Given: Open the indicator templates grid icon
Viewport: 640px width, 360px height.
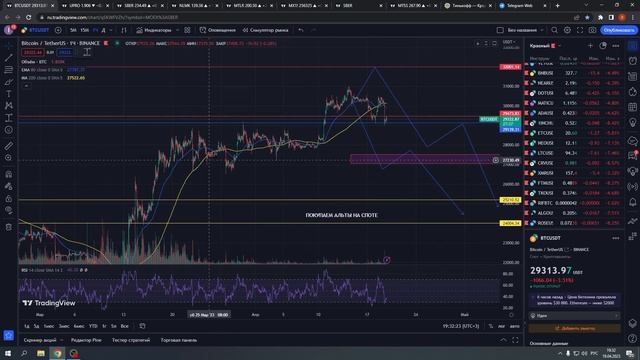Looking at the screenshot, I should pyautogui.click(x=187, y=30).
